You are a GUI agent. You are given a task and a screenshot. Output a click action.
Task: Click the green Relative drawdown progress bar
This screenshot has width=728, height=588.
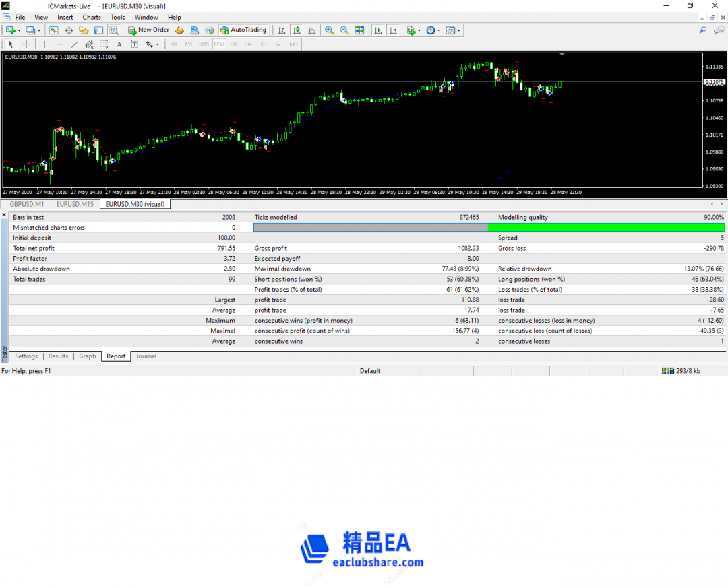[x=607, y=227]
